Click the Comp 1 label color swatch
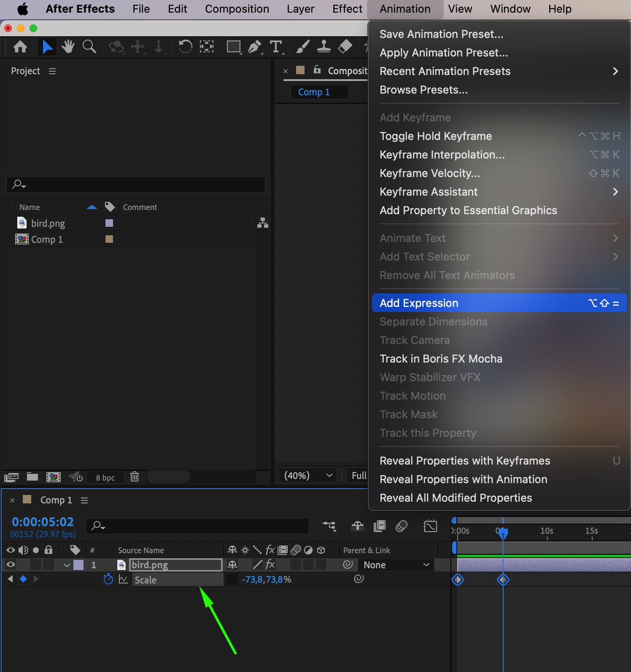This screenshot has height=672, width=631. [x=109, y=239]
